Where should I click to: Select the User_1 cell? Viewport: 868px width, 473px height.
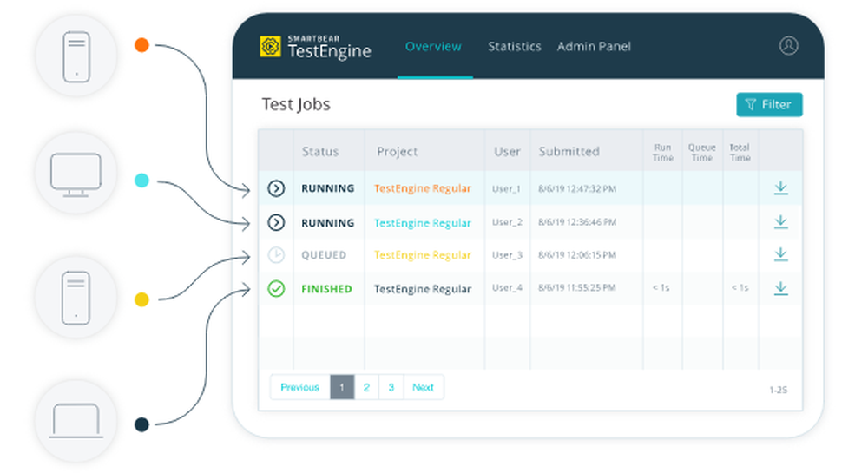[x=507, y=188]
